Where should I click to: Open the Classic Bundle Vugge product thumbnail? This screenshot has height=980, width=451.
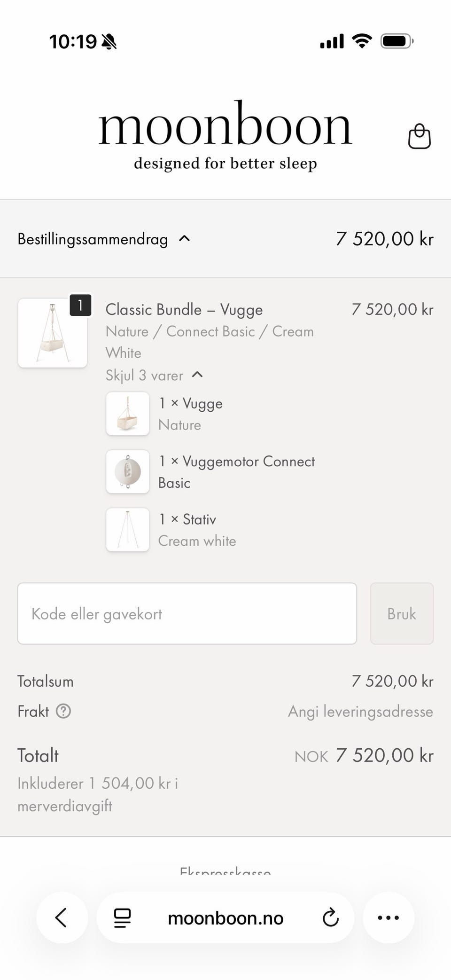tap(53, 333)
